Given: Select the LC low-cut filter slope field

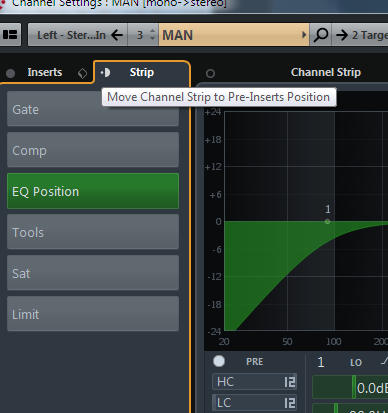Looking at the screenshot, I should point(254,403).
